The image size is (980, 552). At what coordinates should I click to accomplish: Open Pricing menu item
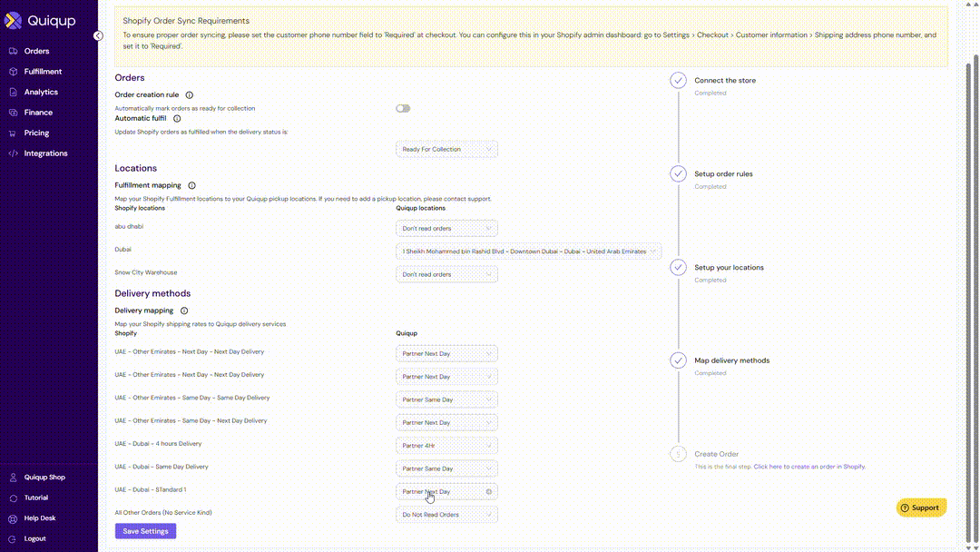click(37, 133)
